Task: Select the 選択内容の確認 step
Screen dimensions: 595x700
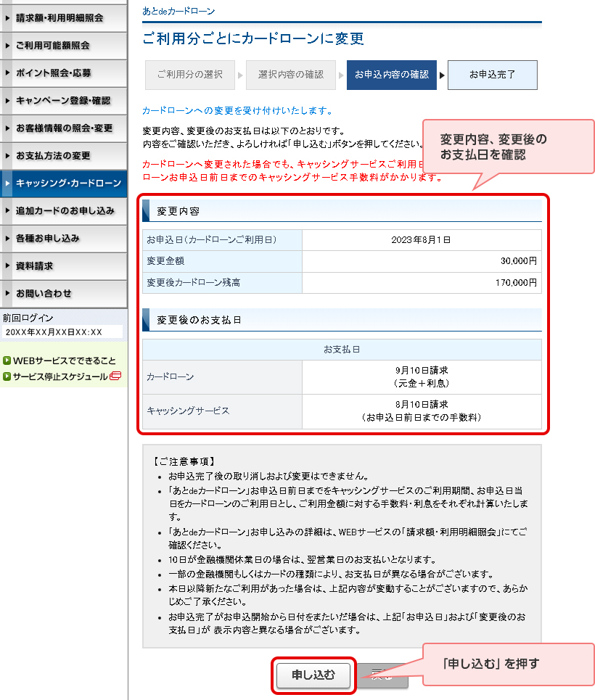Action: click(x=290, y=75)
